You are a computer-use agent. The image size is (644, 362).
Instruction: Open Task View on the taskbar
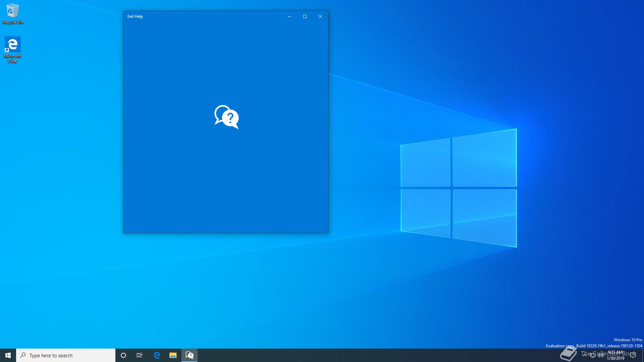140,355
